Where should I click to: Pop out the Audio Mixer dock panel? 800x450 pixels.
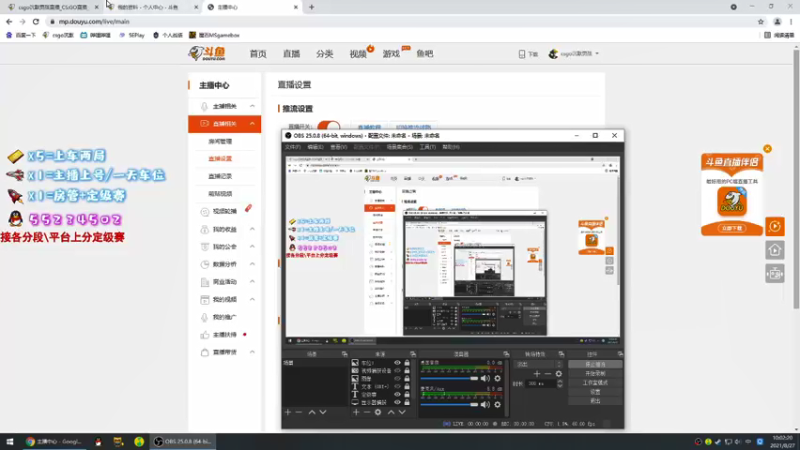[x=506, y=354]
